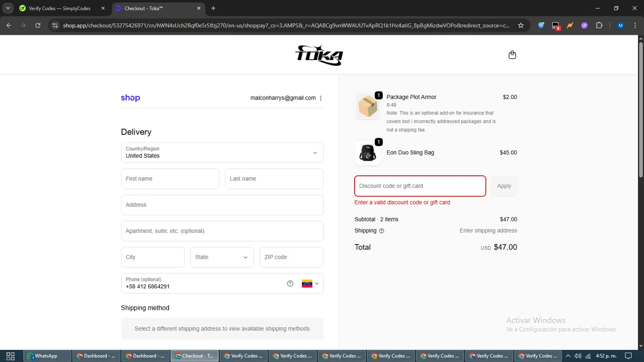
Task: Click the Apartment, suite field
Action: point(222,231)
